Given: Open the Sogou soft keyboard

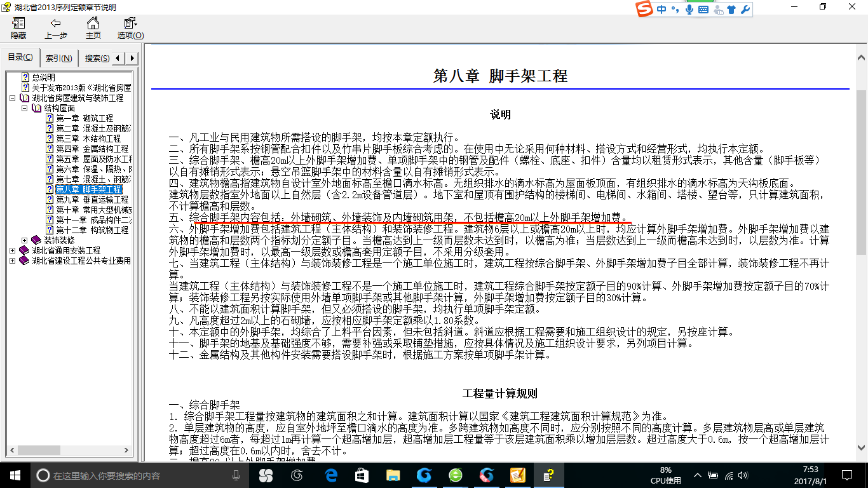Looking at the screenshot, I should coord(703,10).
